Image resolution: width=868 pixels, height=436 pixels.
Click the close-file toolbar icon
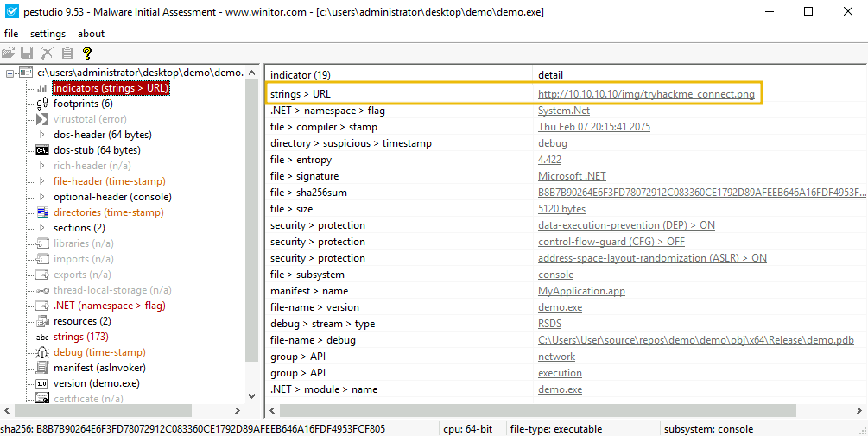[x=48, y=54]
